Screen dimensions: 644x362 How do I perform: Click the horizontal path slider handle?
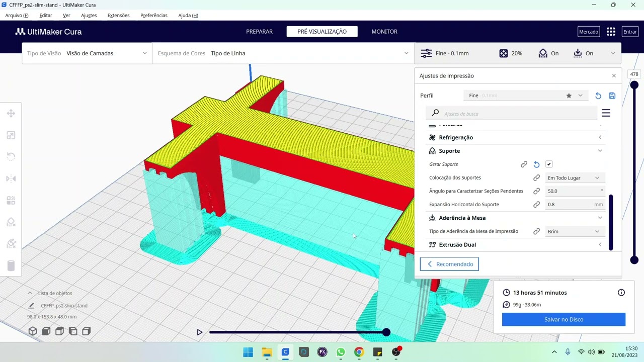tap(386, 332)
